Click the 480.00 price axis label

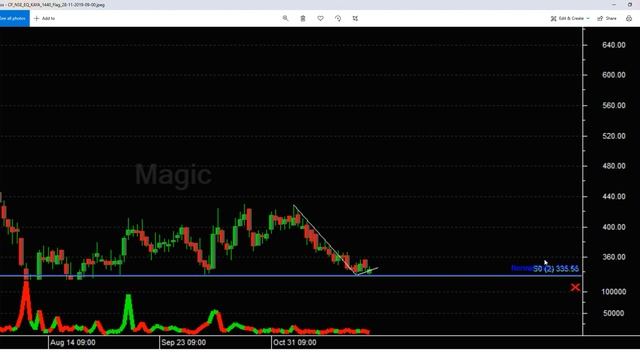614,166
